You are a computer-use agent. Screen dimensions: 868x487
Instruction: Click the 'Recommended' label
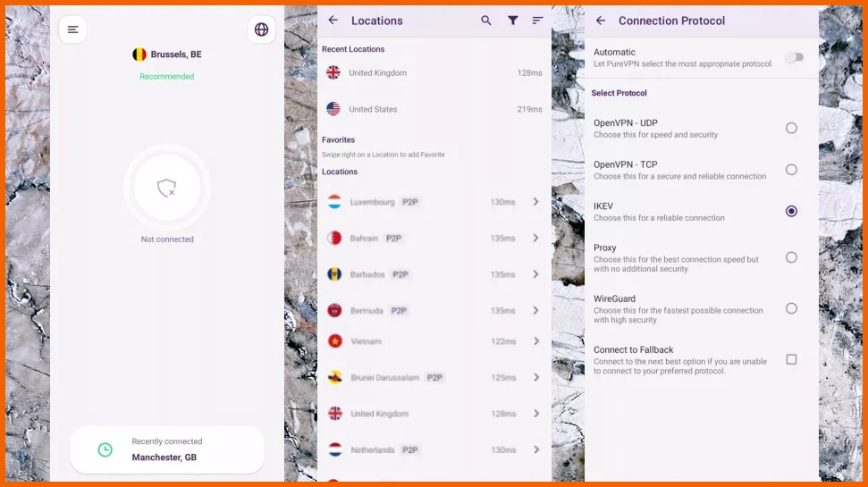click(166, 76)
